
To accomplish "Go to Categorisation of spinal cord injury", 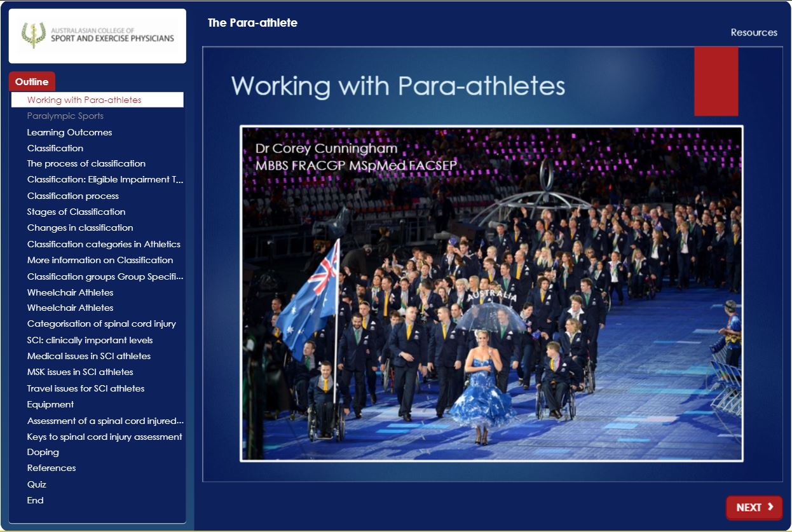I will tap(102, 324).
